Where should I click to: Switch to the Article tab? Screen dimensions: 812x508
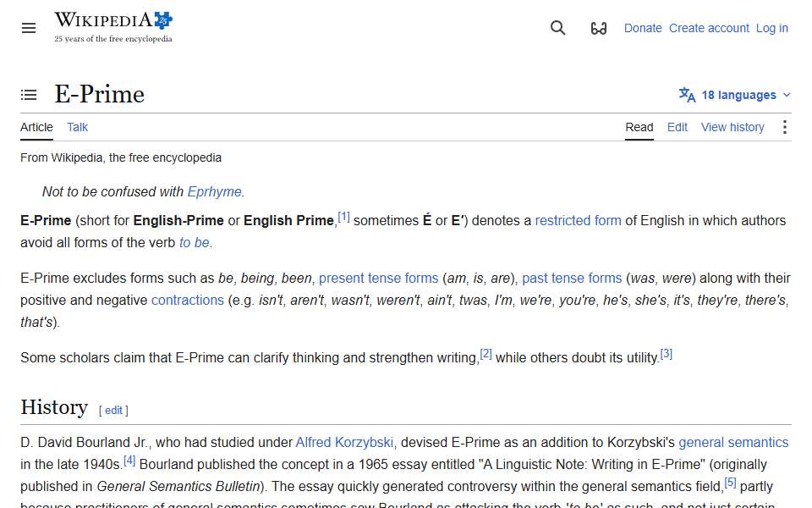point(36,127)
